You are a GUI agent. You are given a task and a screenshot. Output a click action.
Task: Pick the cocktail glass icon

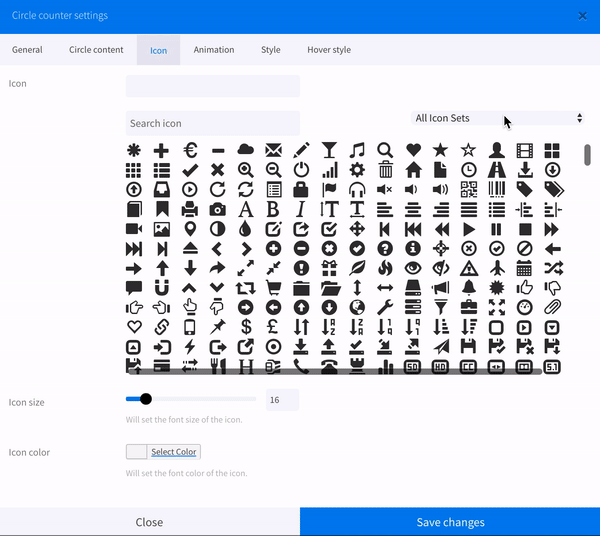[329, 150]
